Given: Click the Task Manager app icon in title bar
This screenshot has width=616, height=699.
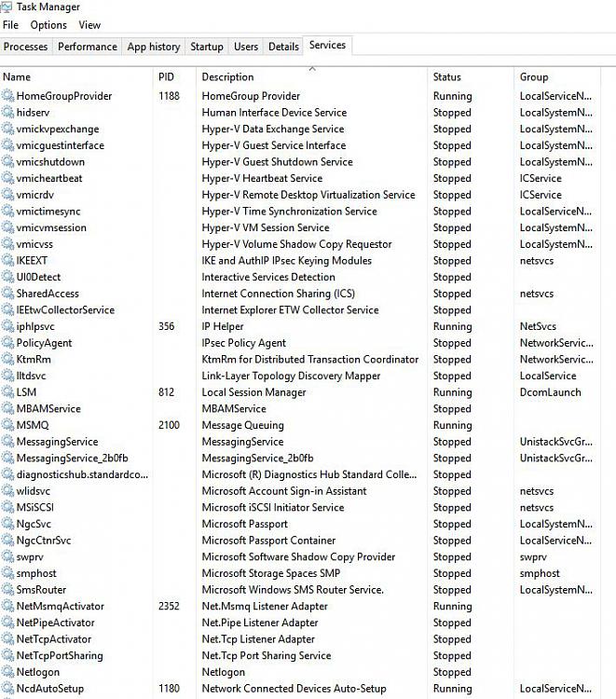Looking at the screenshot, I should pyautogui.click(x=7, y=7).
